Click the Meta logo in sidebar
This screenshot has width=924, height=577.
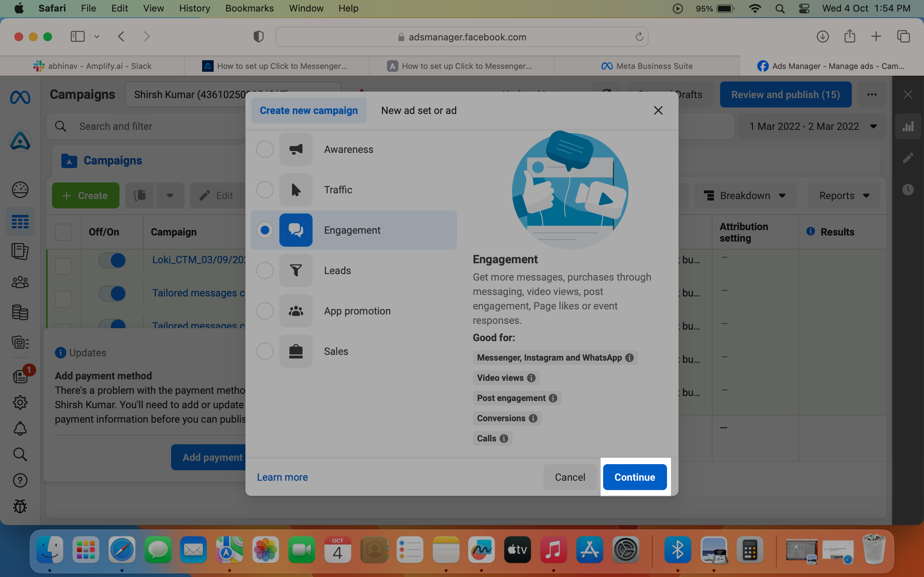tap(20, 97)
